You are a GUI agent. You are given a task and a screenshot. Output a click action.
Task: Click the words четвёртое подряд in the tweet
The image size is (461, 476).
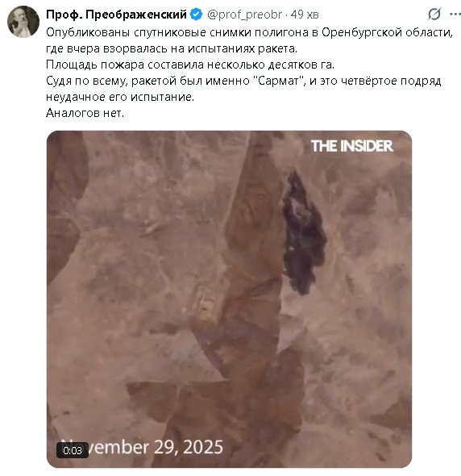(391, 81)
